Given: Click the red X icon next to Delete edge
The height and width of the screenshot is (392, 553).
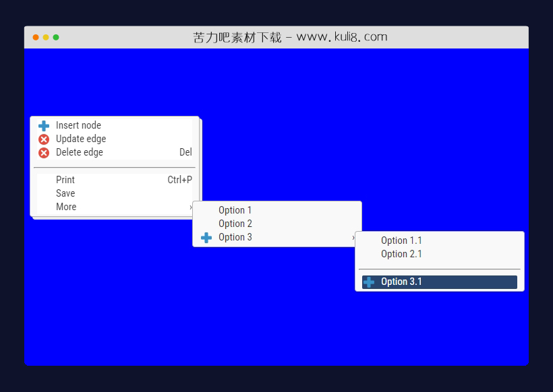Looking at the screenshot, I should pyautogui.click(x=44, y=153).
